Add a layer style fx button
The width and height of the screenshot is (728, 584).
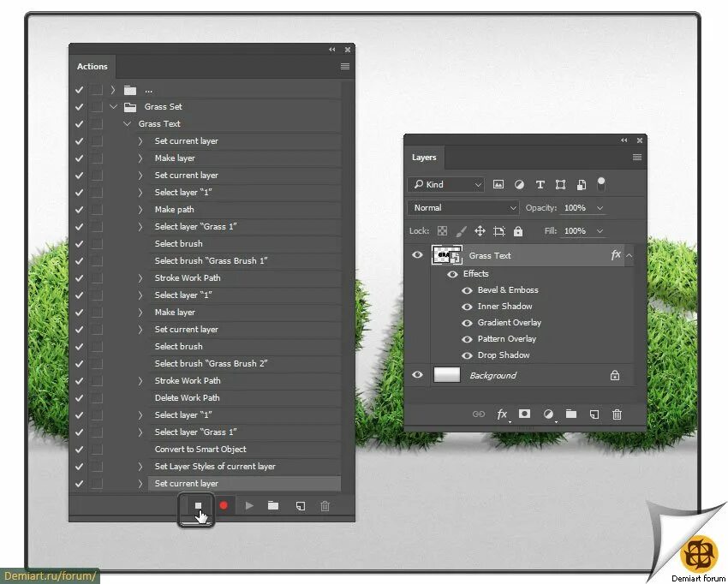coord(503,414)
